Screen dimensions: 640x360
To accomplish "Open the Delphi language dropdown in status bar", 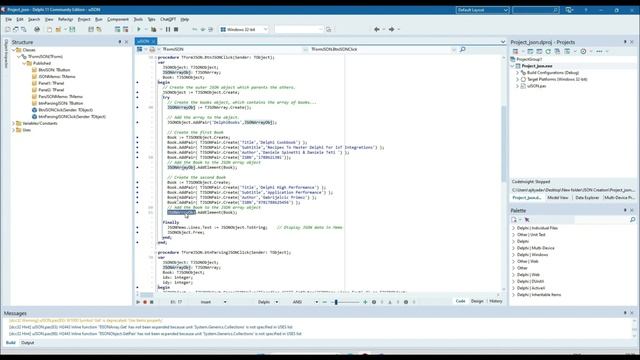I will (277, 302).
